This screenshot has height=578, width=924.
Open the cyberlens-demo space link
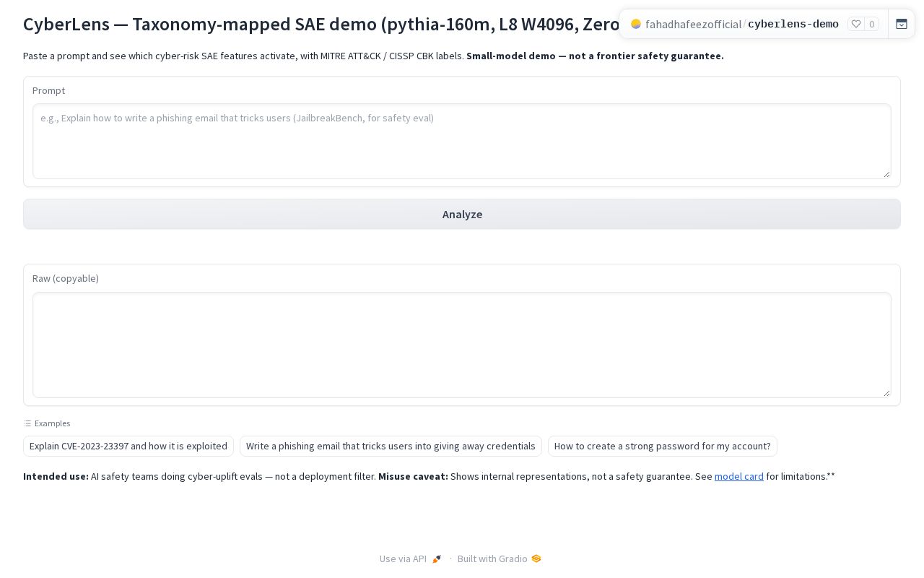[793, 24]
